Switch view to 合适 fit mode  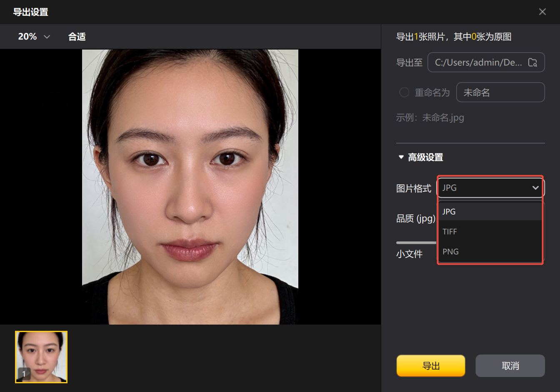tap(77, 37)
